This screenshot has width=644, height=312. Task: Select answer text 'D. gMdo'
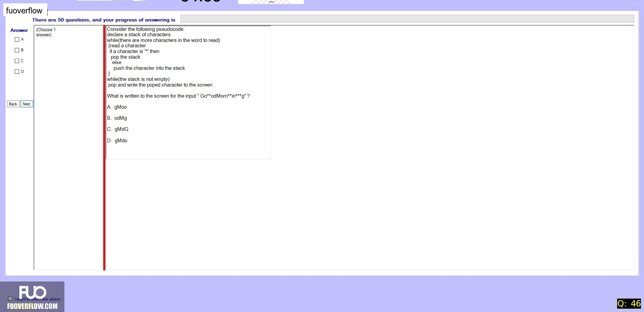[x=117, y=141]
